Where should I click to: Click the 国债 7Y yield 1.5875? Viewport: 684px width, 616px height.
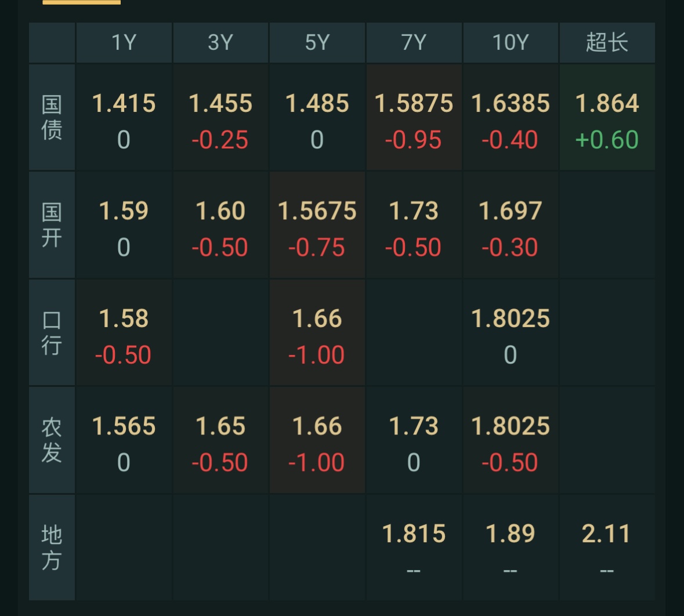coord(414,104)
